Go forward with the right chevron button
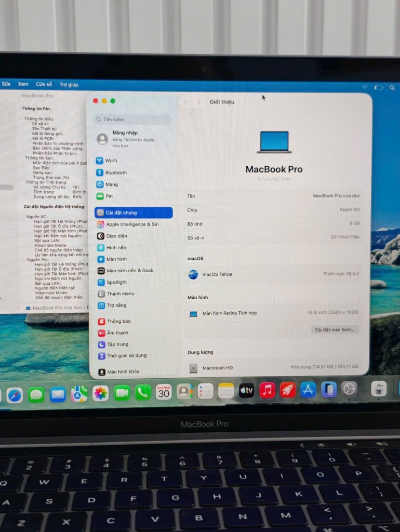Screen dimensions: 400x532 [x=198, y=102]
